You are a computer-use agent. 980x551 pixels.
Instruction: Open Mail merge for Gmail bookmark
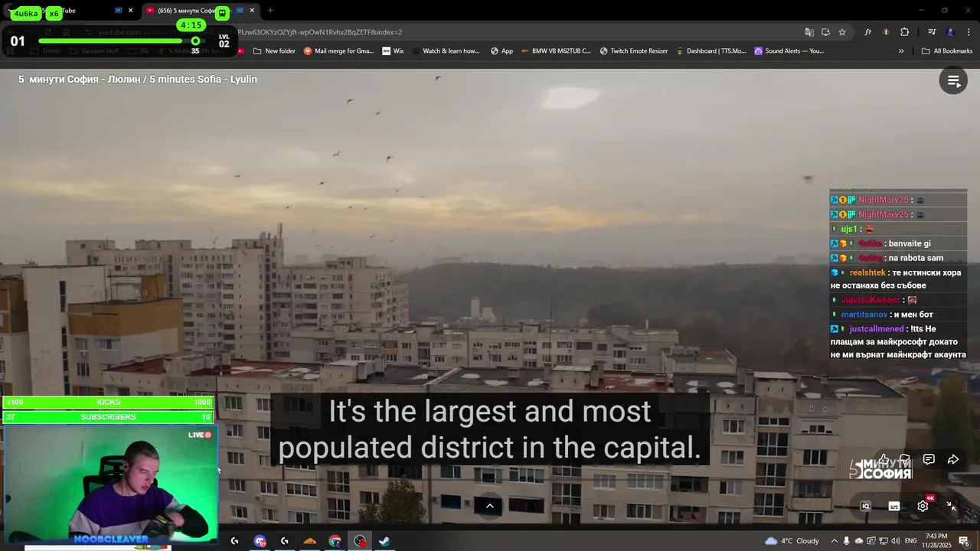[338, 51]
